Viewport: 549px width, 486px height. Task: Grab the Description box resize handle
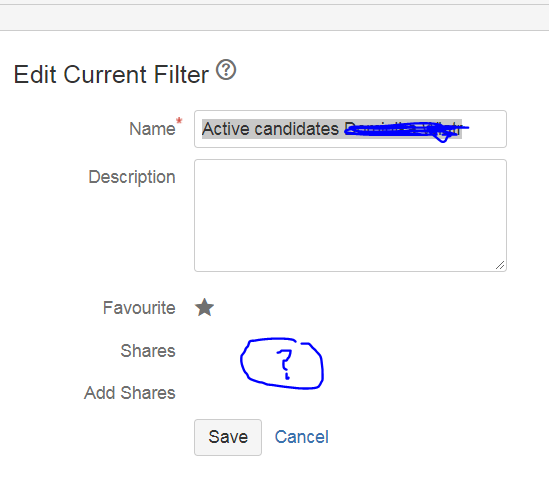(500, 265)
